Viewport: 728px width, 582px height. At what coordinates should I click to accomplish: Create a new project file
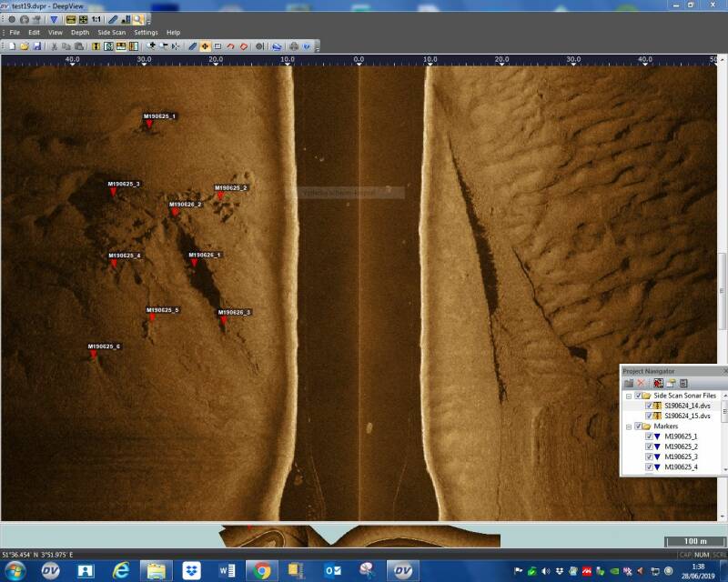click(x=12, y=46)
